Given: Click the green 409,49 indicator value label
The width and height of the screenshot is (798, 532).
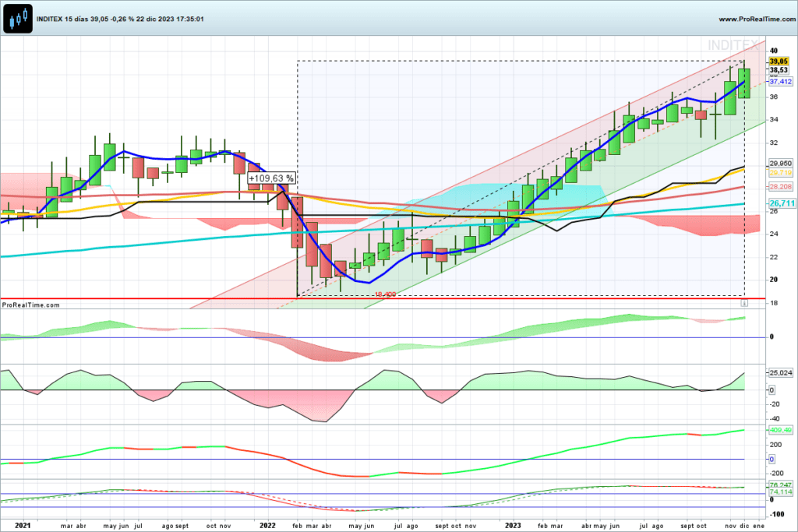Looking at the screenshot, I should pyautogui.click(x=780, y=430).
